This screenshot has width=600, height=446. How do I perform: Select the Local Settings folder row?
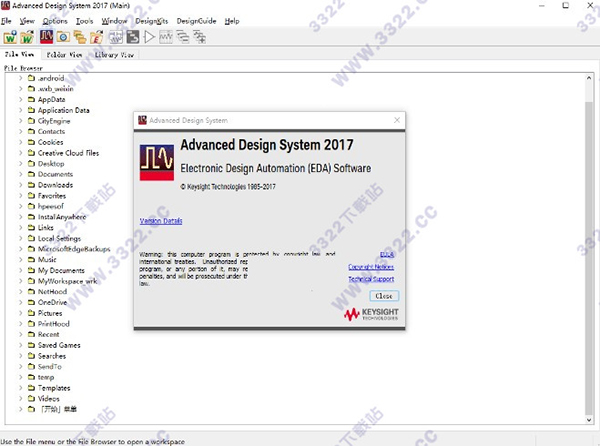[x=59, y=238]
